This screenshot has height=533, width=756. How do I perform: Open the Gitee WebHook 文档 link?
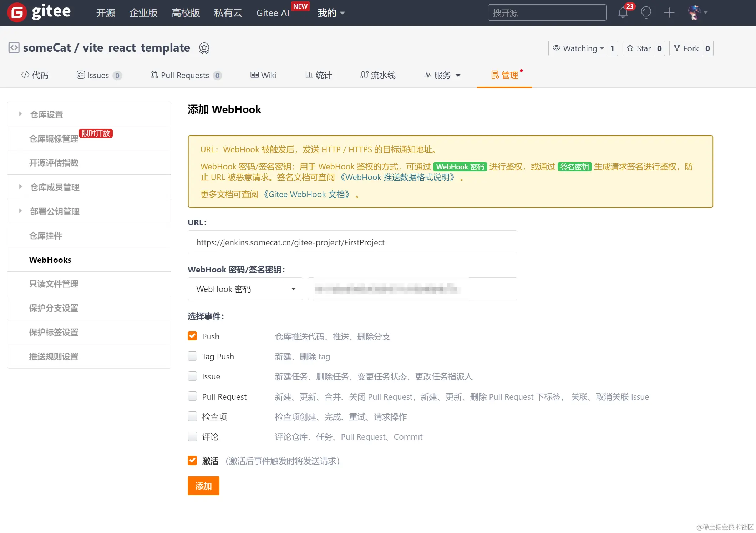pyautogui.click(x=307, y=194)
